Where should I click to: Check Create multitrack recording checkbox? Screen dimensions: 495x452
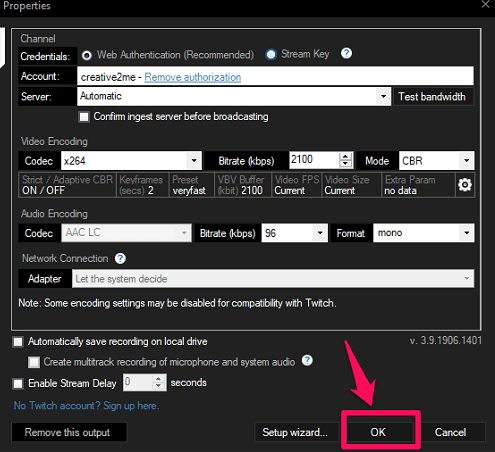coord(34,362)
